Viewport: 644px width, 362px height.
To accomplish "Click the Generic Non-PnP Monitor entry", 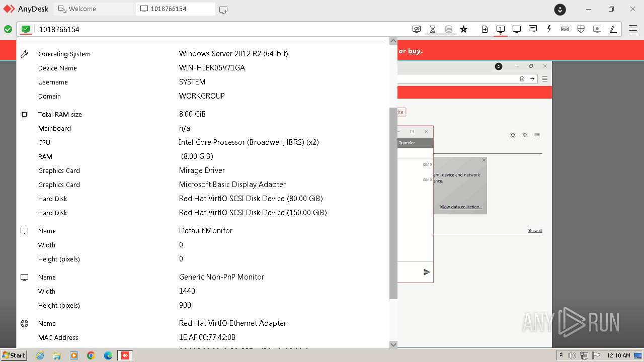I will tap(221, 277).
